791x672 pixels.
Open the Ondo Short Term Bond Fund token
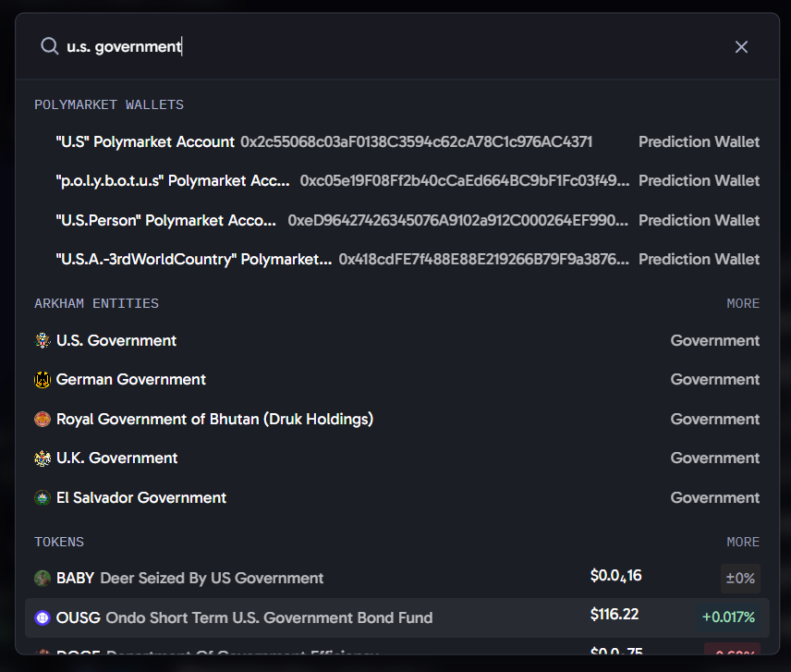[x=397, y=617]
